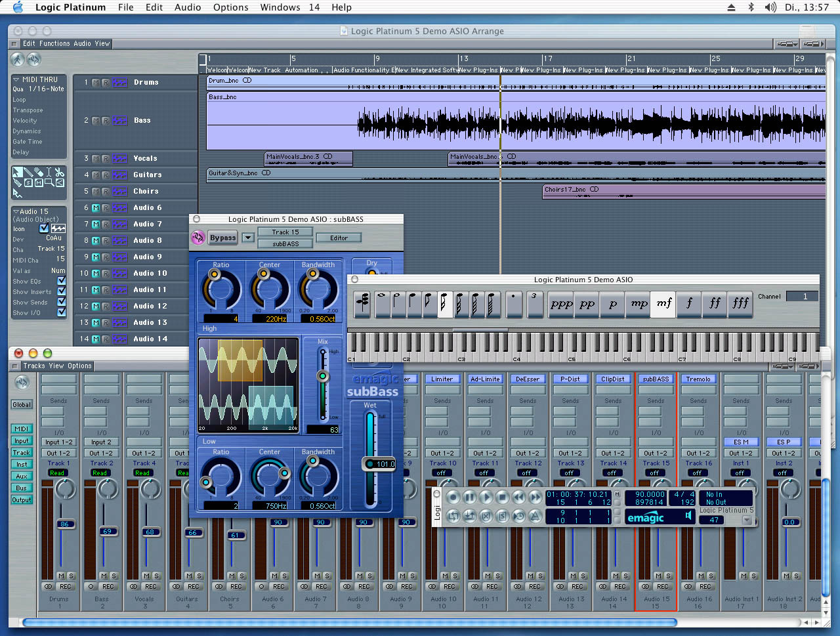
Task: Click the Link icon in Arrange window
Action: (33, 59)
